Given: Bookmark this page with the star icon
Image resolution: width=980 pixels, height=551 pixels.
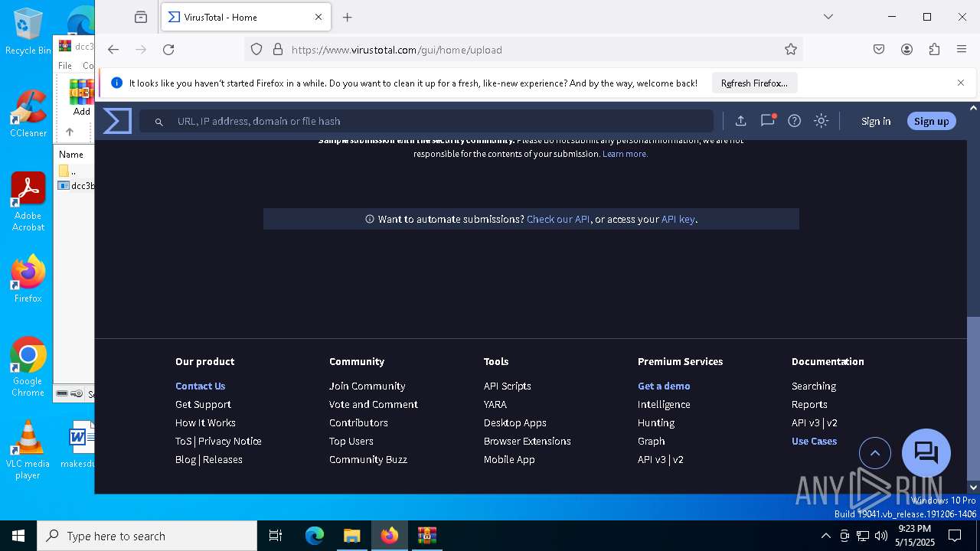Looking at the screenshot, I should pyautogui.click(x=791, y=50).
